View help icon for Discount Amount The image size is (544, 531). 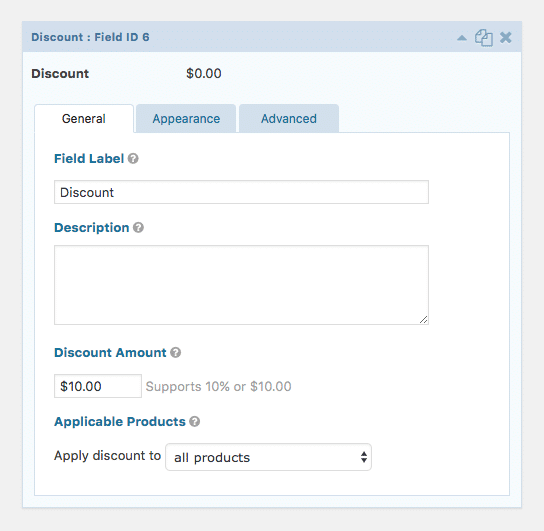pyautogui.click(x=176, y=353)
